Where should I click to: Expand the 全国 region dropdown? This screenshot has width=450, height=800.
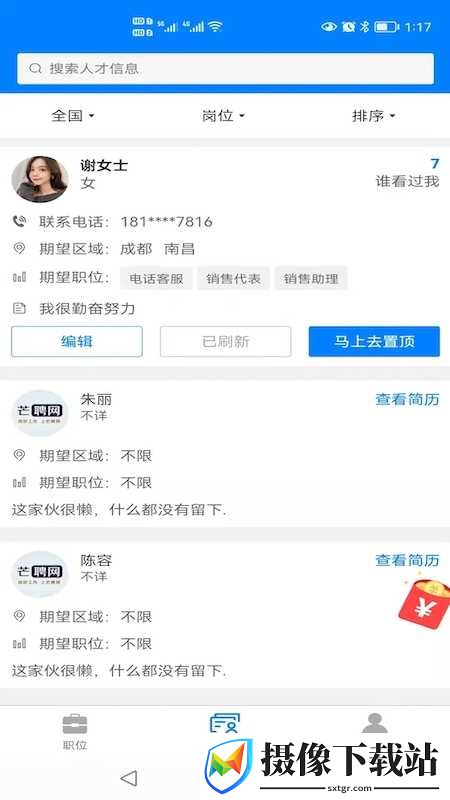coord(73,116)
